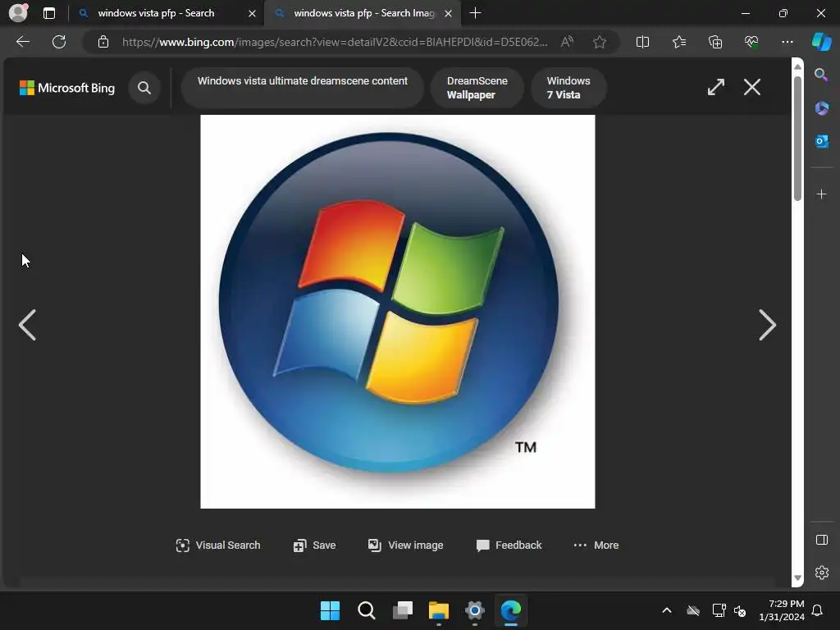The image size is (840, 630).
Task: Open the More options menu
Action: pyautogui.click(x=596, y=546)
